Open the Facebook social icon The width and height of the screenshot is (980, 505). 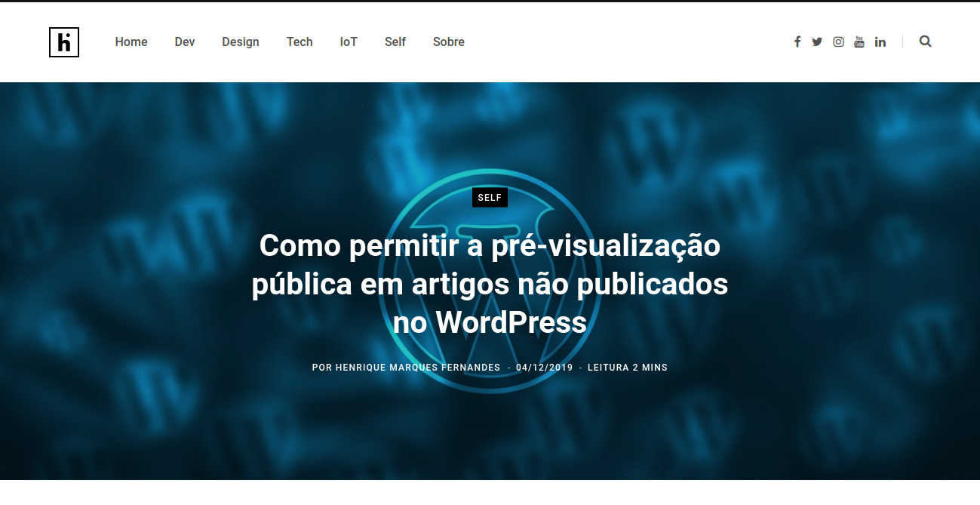[797, 42]
